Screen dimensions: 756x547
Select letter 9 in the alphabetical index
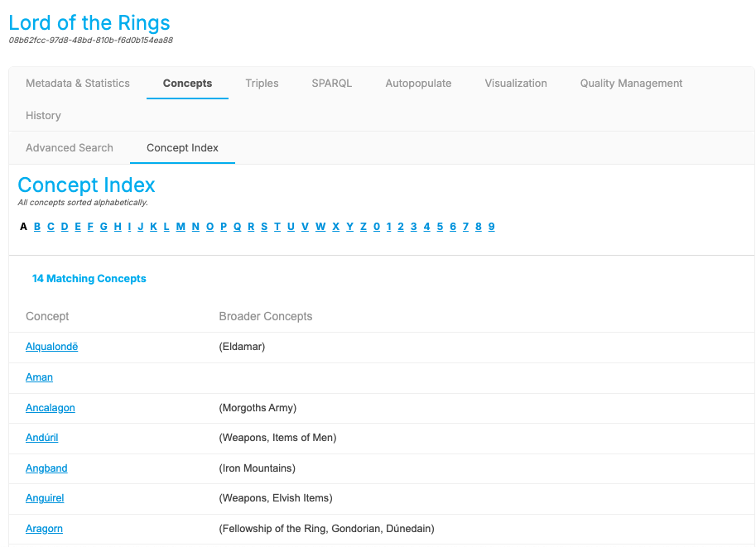[491, 226]
